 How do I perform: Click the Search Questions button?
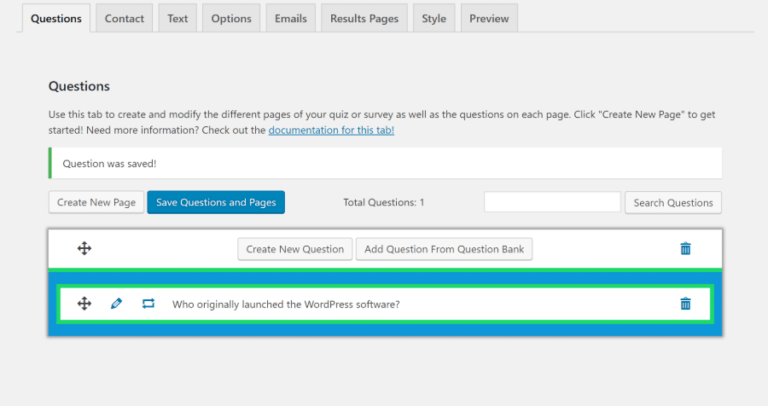pos(673,202)
